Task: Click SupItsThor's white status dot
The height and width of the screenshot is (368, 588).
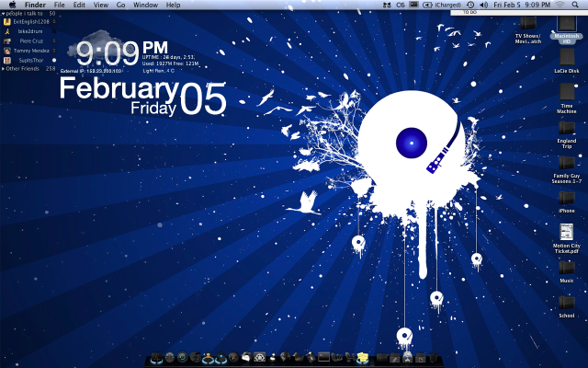Action: [x=54, y=60]
